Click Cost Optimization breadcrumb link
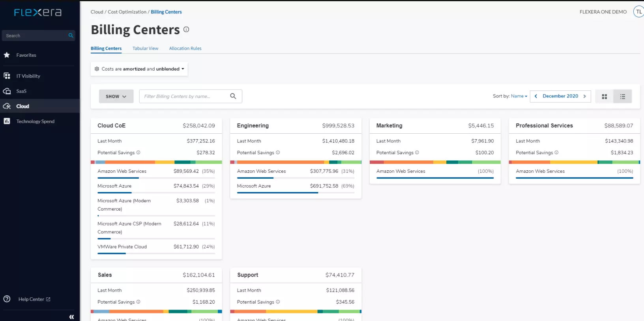 127,12
